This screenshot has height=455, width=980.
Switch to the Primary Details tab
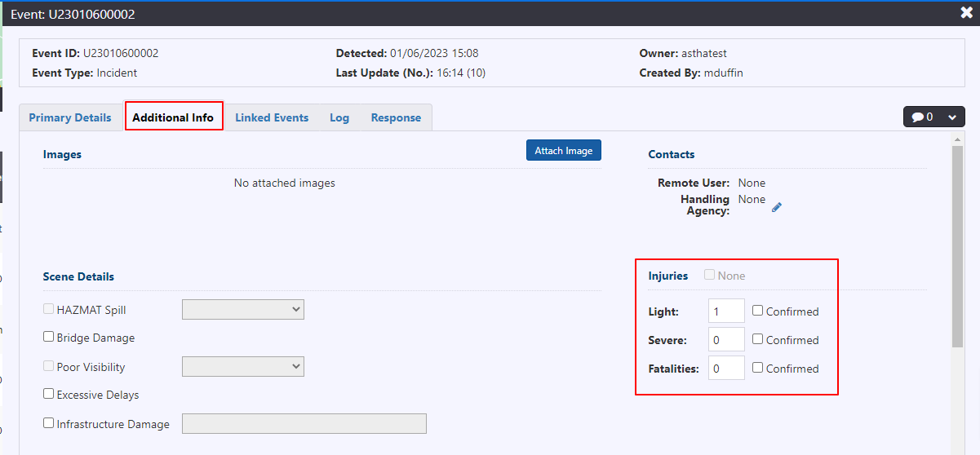pos(70,117)
